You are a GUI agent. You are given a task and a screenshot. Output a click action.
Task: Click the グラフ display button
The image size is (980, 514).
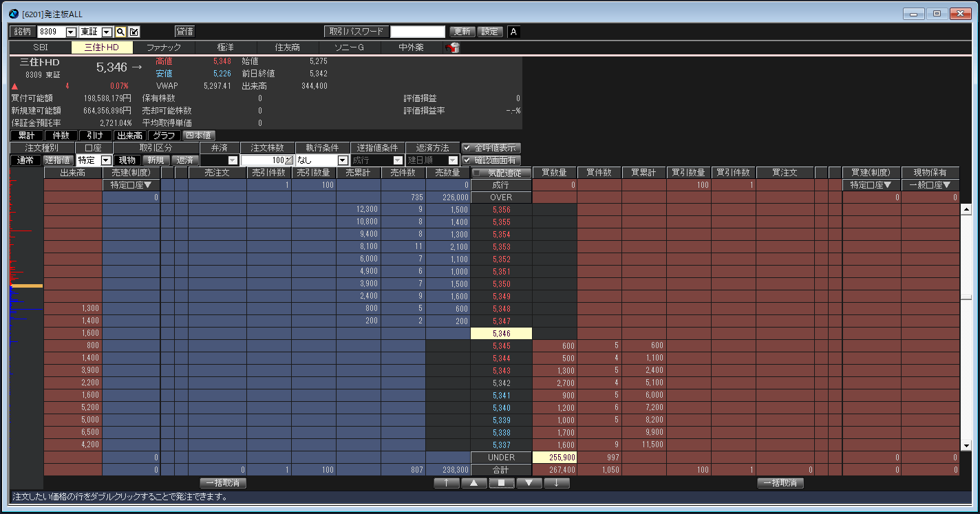[164, 136]
